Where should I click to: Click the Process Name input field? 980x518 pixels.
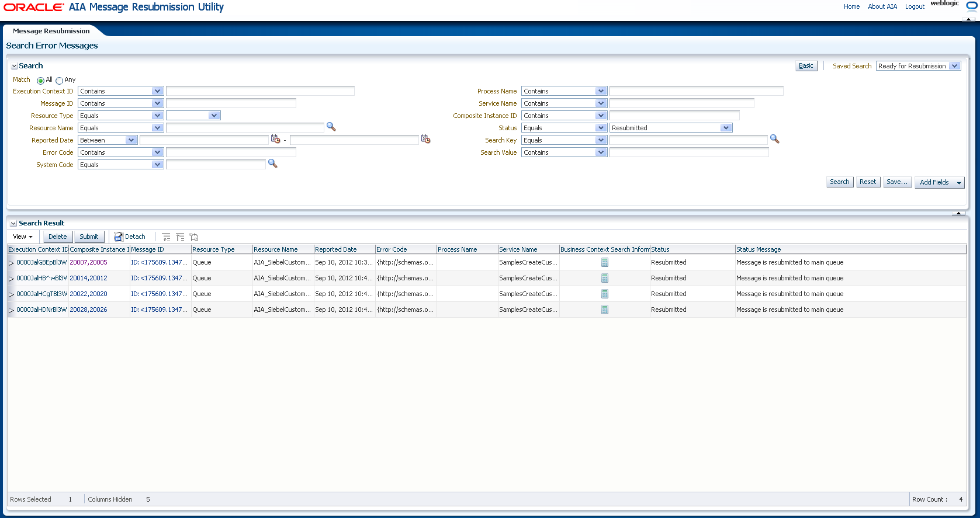697,91
